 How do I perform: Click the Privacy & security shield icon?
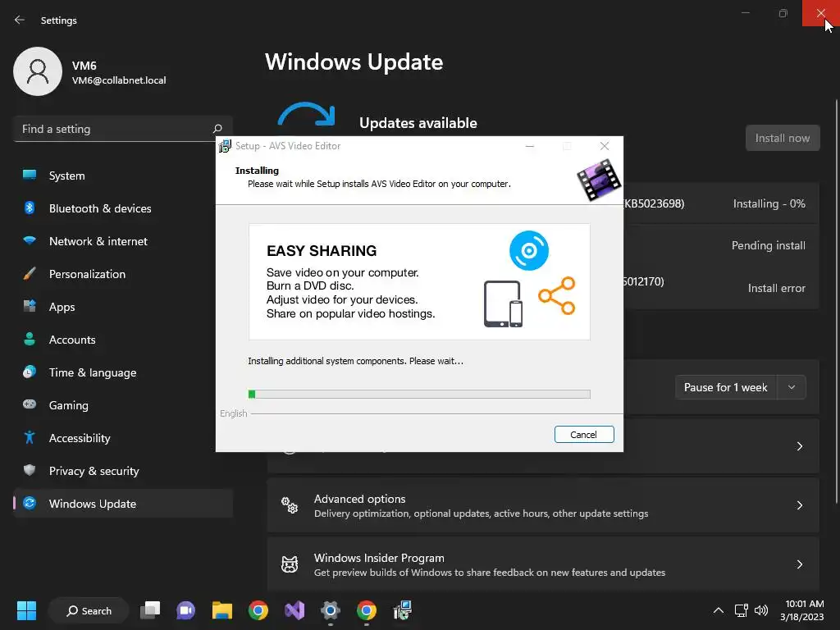pyautogui.click(x=30, y=470)
